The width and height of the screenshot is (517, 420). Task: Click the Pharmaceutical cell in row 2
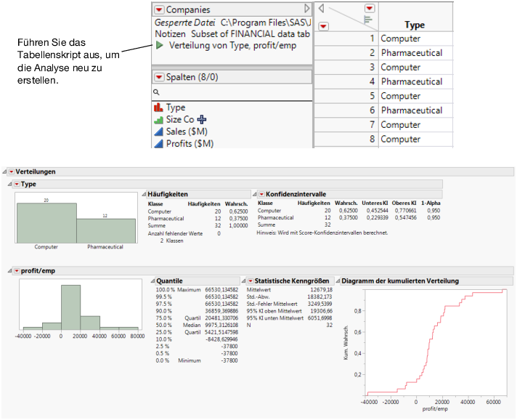pos(412,53)
